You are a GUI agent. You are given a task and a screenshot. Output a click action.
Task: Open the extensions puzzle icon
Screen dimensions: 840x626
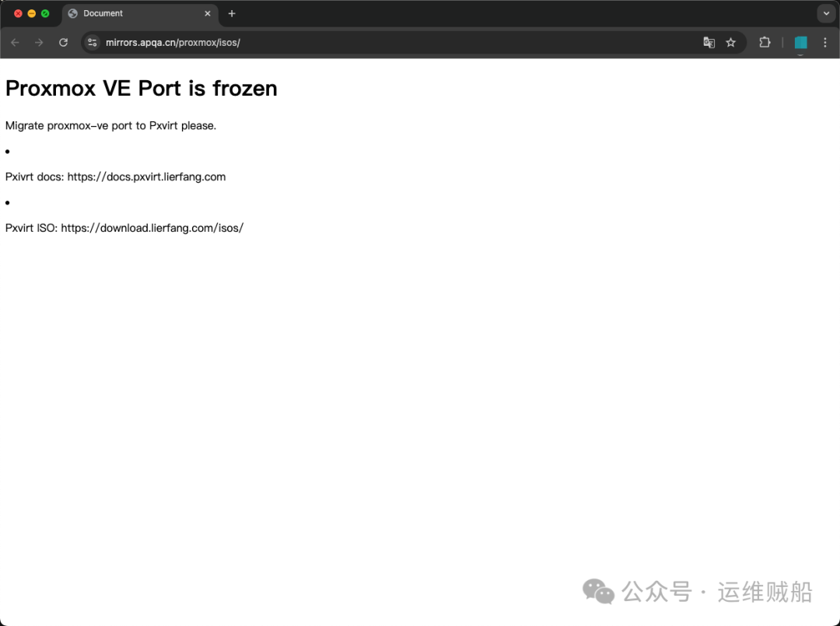tap(765, 42)
